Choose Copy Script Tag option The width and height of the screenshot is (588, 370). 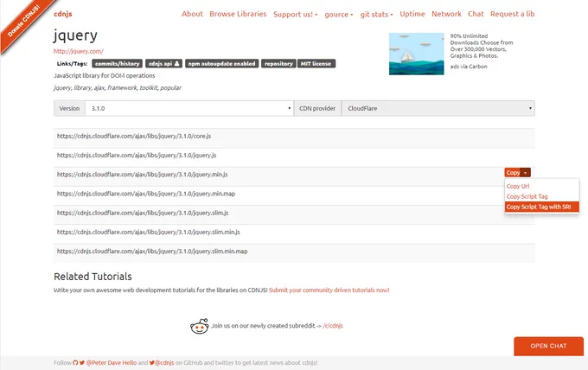[527, 196]
